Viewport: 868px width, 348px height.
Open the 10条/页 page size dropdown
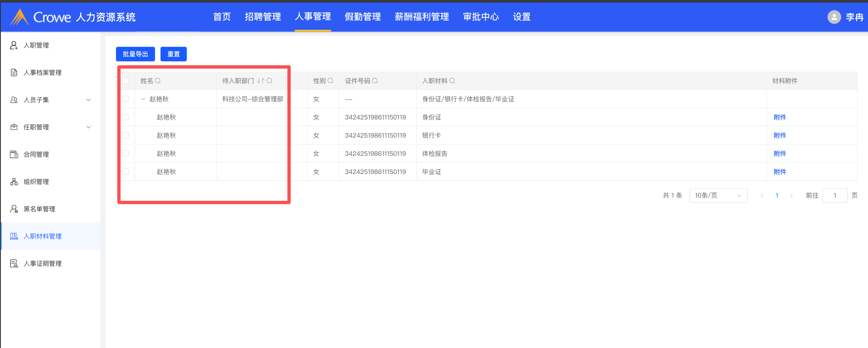click(x=718, y=195)
